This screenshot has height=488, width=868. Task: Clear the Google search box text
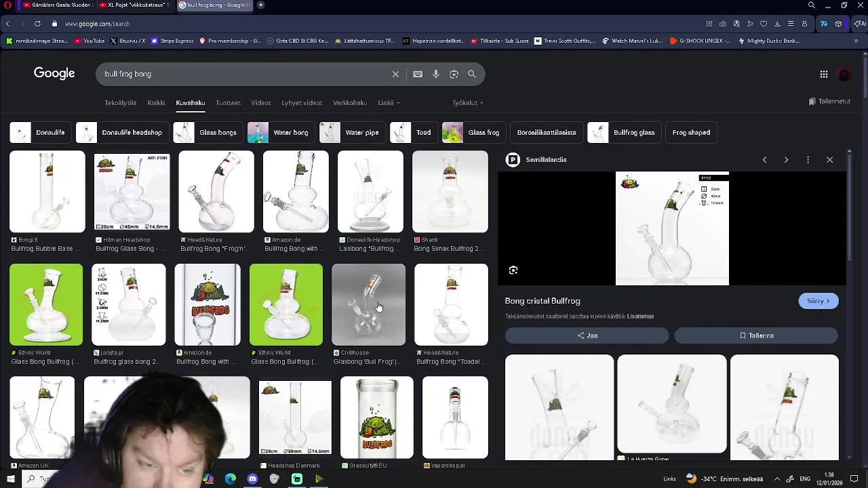395,74
